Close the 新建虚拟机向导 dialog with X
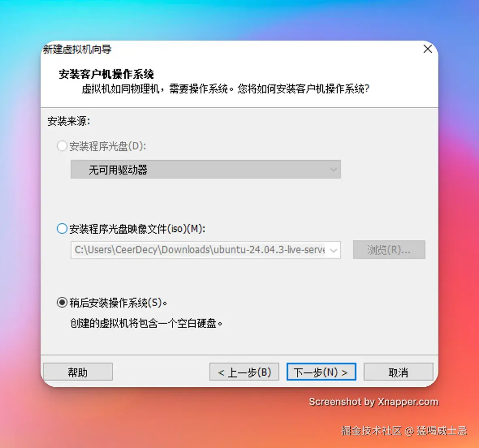479x448 pixels. tap(427, 49)
